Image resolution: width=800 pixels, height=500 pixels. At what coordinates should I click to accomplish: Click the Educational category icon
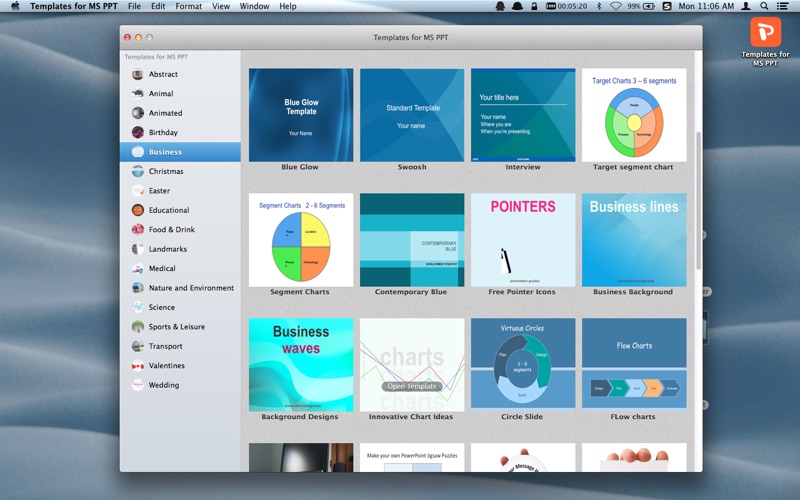click(138, 210)
